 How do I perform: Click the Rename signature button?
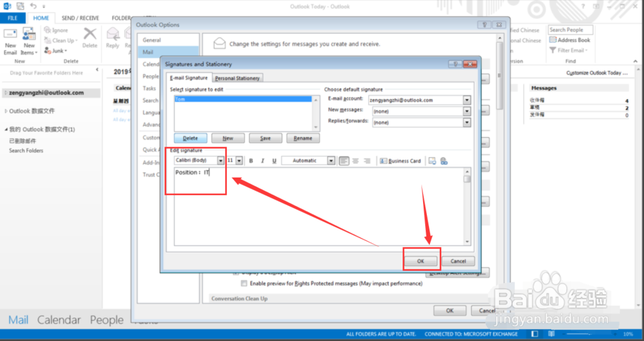tap(303, 138)
